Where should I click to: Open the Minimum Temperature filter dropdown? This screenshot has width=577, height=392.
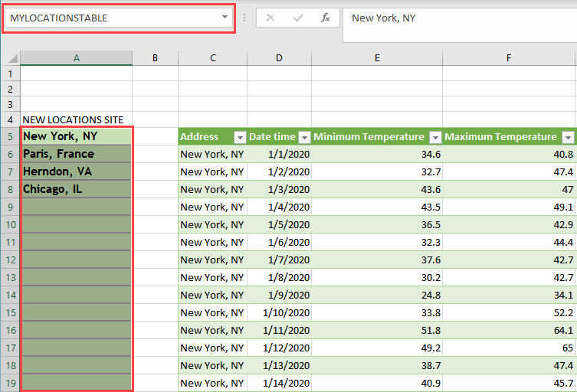[435, 137]
